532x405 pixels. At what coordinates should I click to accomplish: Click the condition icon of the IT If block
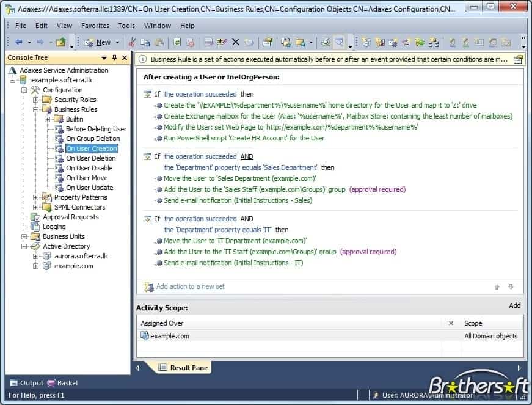(148, 219)
